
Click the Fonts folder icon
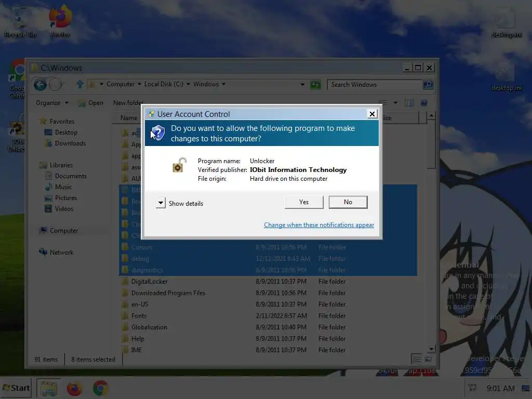(x=125, y=315)
